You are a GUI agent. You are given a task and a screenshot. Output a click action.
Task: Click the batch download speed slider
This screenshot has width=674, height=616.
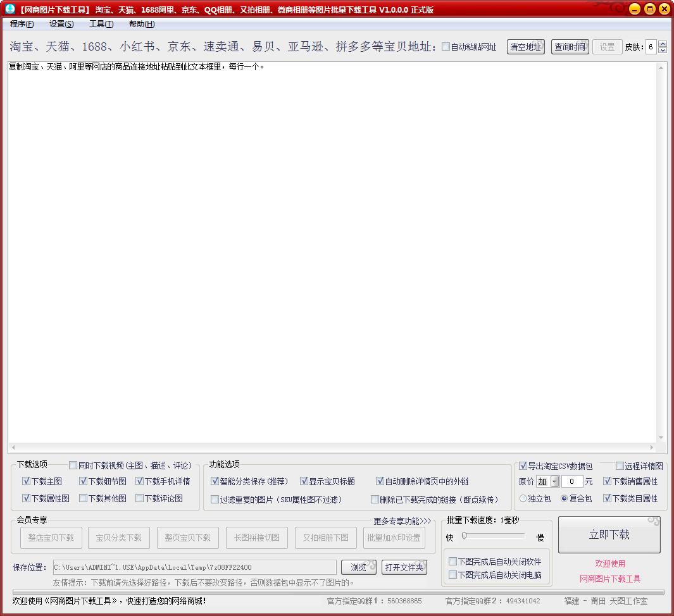coord(494,536)
